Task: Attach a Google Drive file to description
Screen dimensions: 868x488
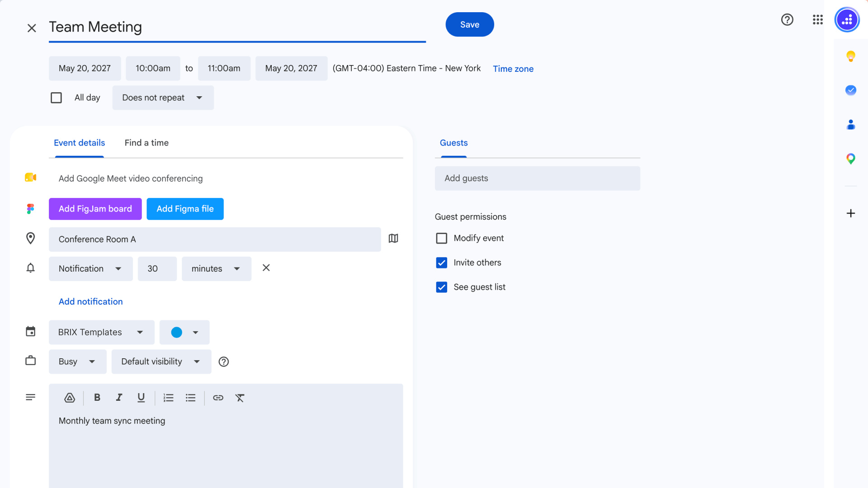Action: (x=70, y=398)
